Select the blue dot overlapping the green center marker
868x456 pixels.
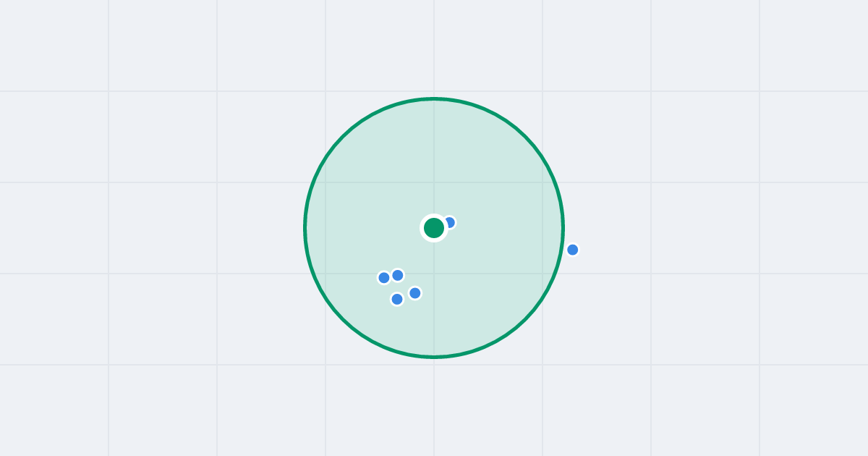(x=449, y=222)
